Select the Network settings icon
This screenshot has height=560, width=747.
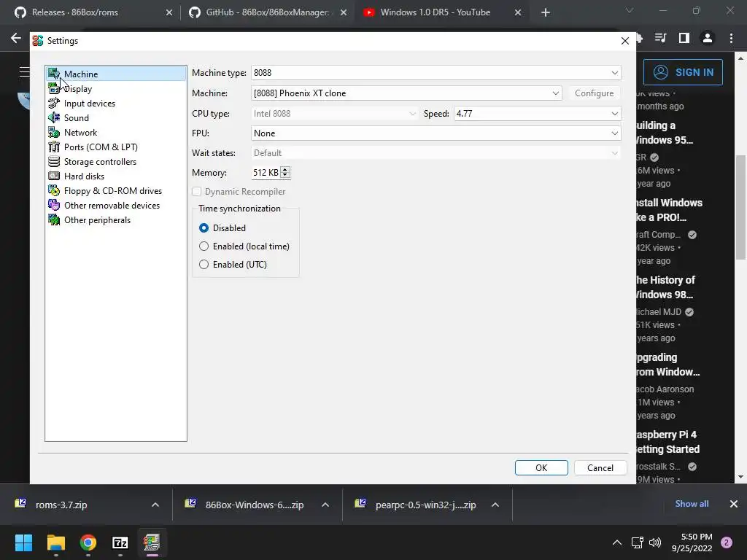pos(54,133)
